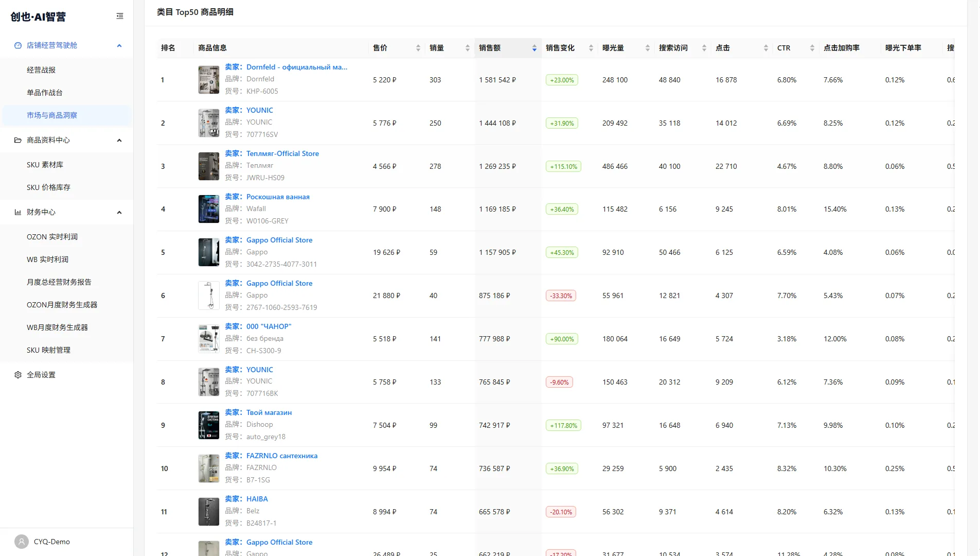Open FAZRNLO сантехника seller link

click(x=271, y=456)
